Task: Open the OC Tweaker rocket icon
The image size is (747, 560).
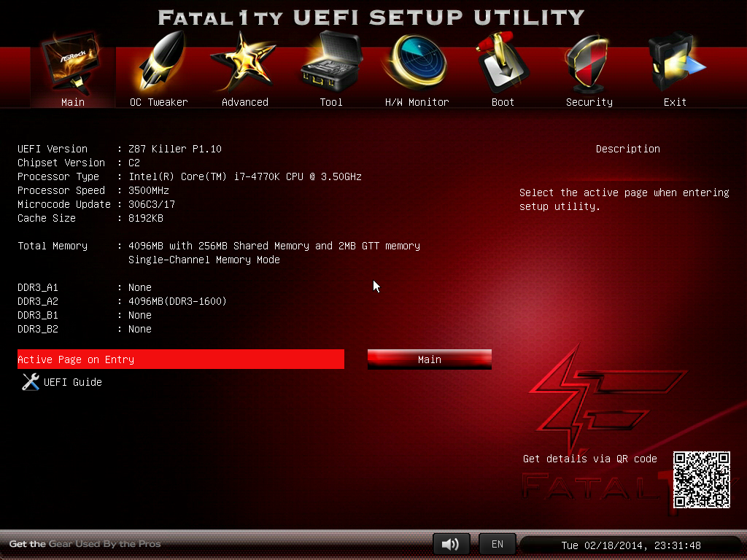Action: coord(158,67)
